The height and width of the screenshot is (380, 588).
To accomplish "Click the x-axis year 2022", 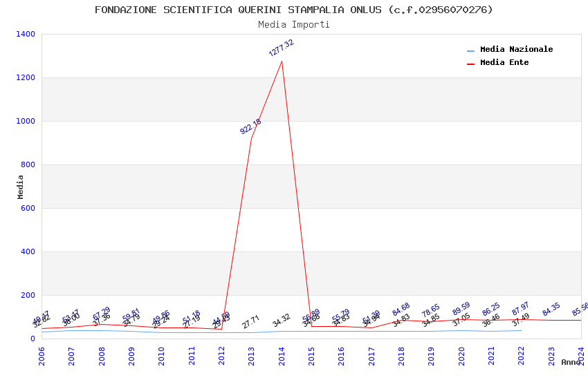I will 522,356.
